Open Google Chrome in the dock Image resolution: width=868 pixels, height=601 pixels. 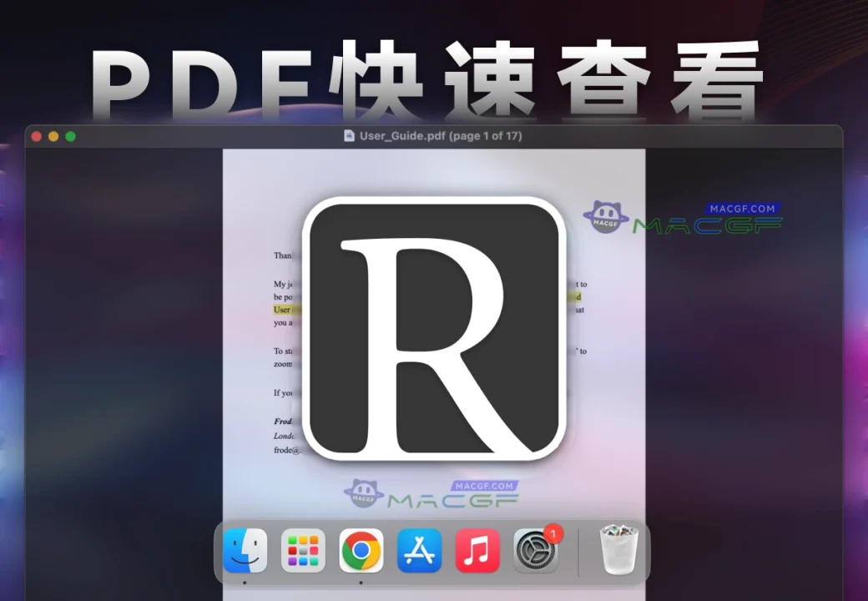[361, 551]
